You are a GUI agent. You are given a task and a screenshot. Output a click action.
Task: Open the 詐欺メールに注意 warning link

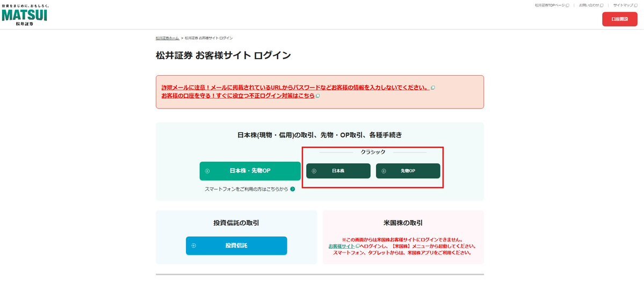tap(295, 88)
